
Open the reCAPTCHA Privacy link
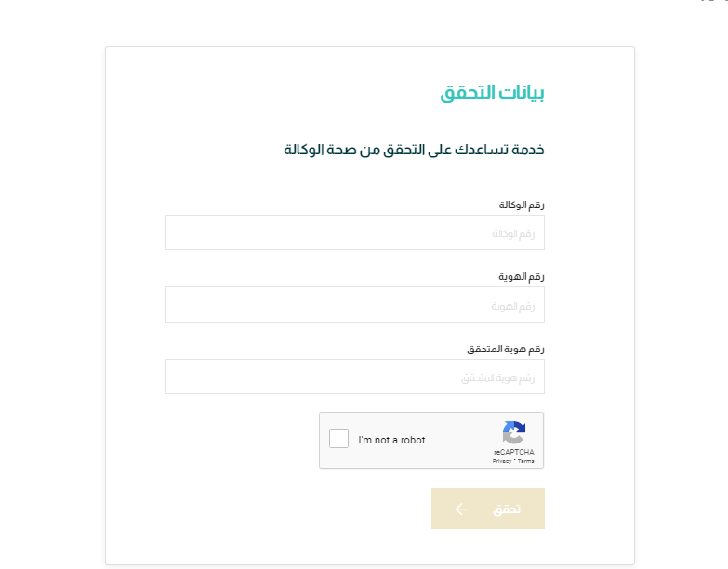(502, 460)
